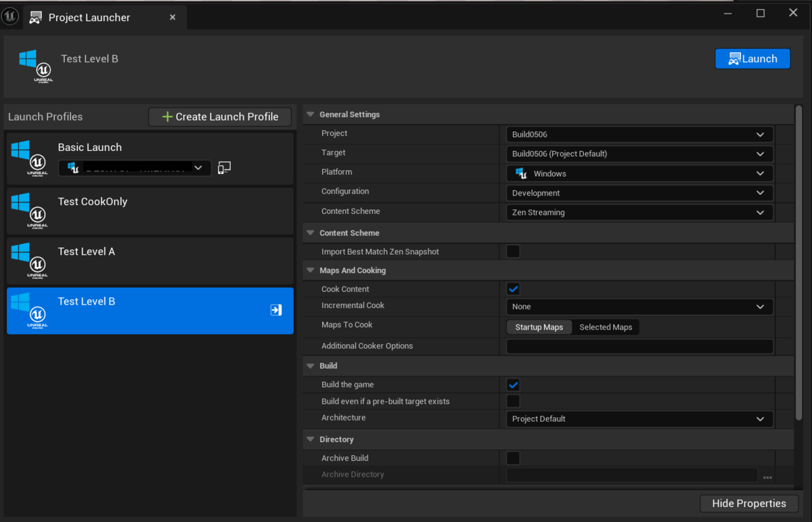This screenshot has height=522, width=812.
Task: Open the Project dropdown showing Build0506
Action: point(639,134)
